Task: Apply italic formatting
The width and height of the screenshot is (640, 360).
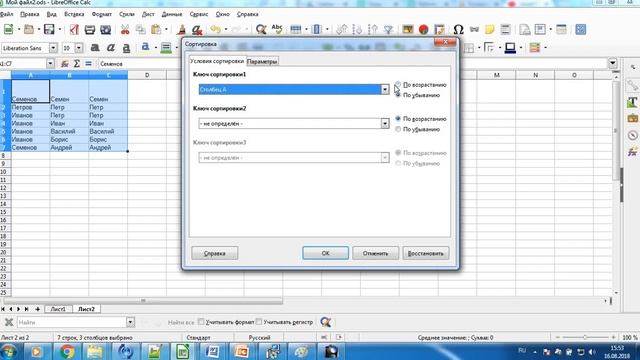Action: [x=111, y=48]
